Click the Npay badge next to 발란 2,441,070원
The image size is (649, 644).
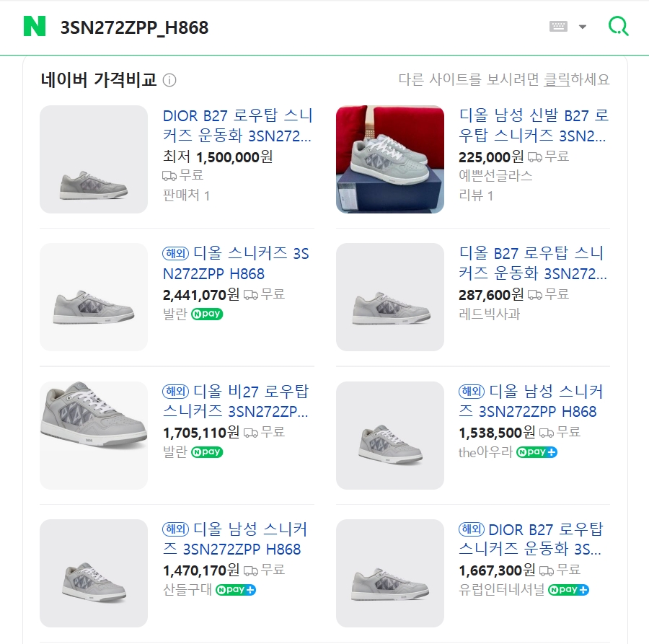coord(207,314)
